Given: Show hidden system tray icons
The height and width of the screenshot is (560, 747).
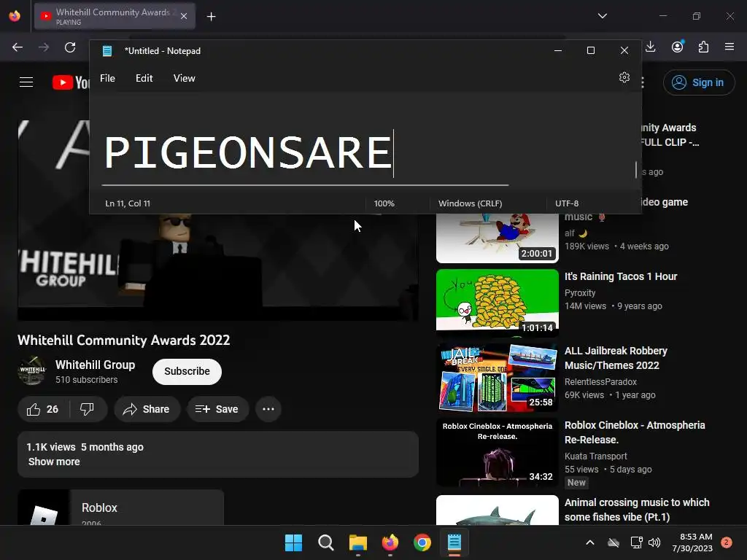Looking at the screenshot, I should 589,542.
